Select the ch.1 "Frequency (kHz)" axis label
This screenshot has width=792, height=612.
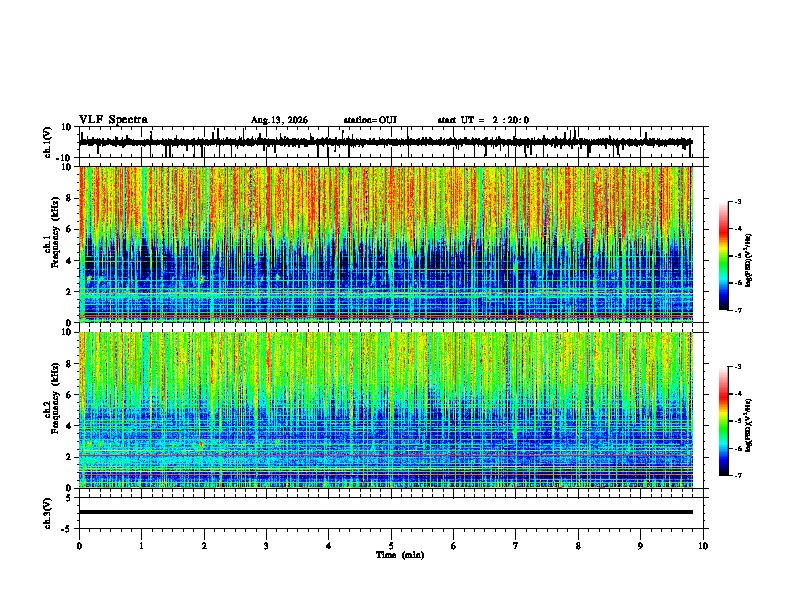(55, 232)
